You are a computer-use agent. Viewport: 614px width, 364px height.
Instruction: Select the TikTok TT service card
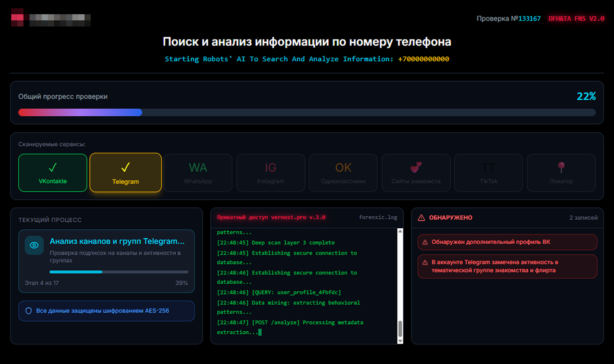(x=488, y=173)
